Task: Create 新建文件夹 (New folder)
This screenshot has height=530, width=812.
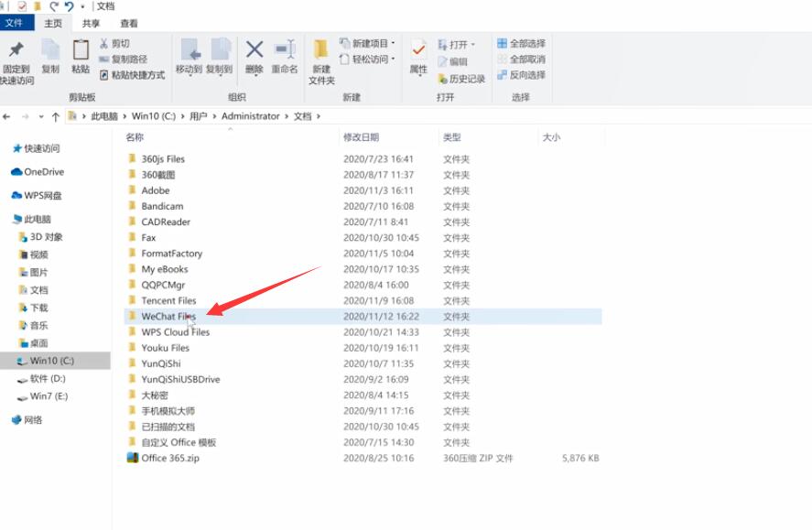Action: pyautogui.click(x=321, y=62)
